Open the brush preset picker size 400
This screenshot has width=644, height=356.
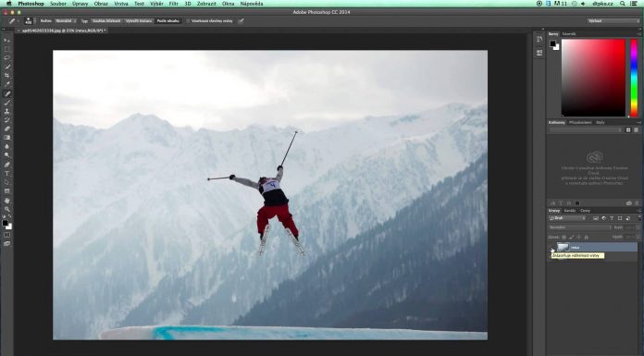click(30, 20)
